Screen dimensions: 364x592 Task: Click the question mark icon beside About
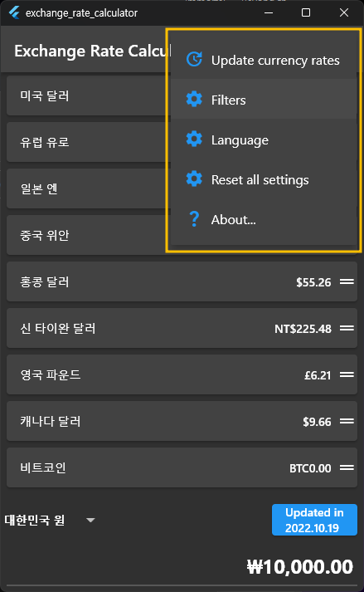tap(194, 219)
